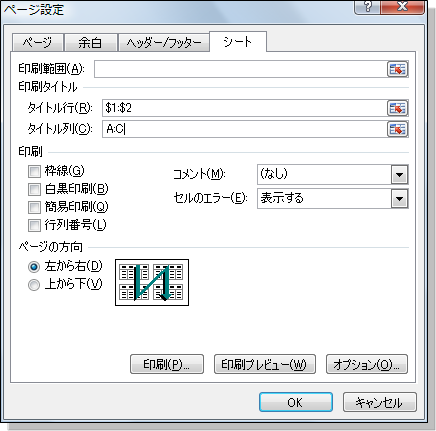436x431 pixels.
Task: Click the 印刷プレビュー button
Action: point(265,364)
